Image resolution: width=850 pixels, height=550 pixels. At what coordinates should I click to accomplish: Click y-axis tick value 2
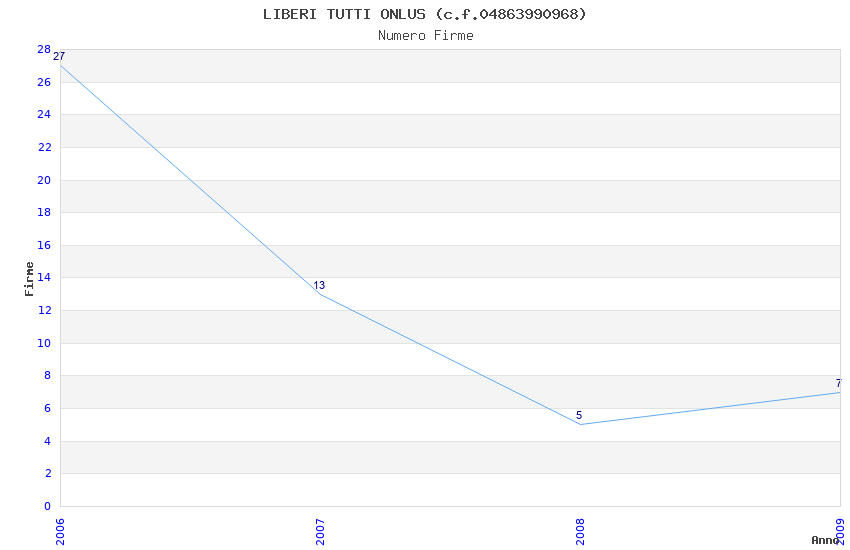48,474
